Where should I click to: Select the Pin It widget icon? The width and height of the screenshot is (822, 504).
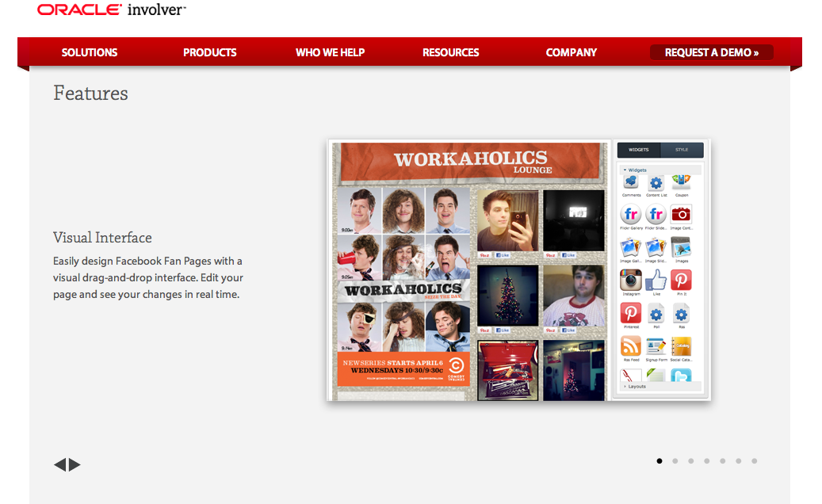[681, 281]
